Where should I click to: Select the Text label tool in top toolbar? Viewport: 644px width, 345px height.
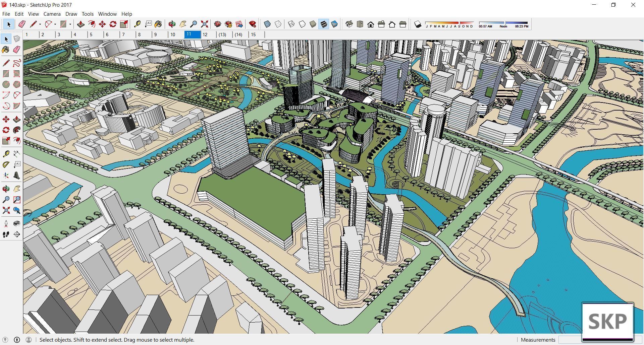coord(148,24)
